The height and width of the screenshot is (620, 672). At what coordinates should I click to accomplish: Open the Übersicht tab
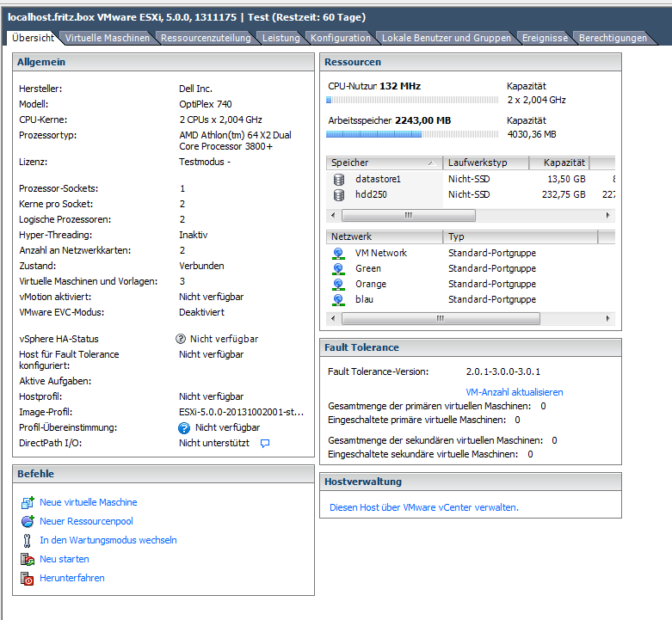33,38
